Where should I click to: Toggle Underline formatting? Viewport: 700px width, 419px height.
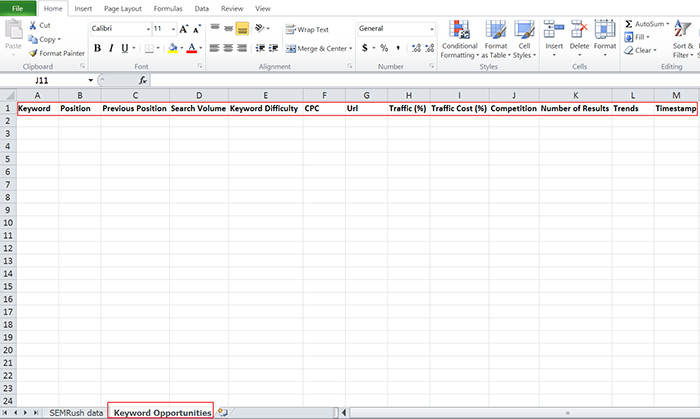coord(125,48)
